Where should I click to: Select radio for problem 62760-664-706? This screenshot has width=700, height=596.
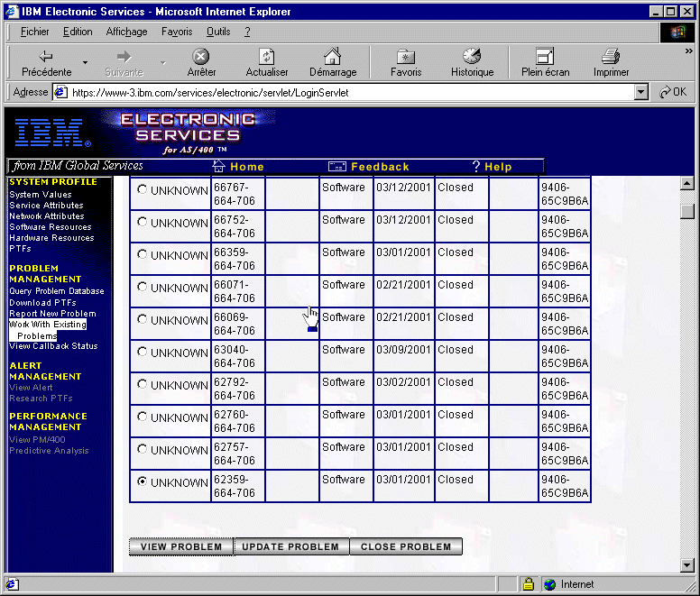click(142, 417)
